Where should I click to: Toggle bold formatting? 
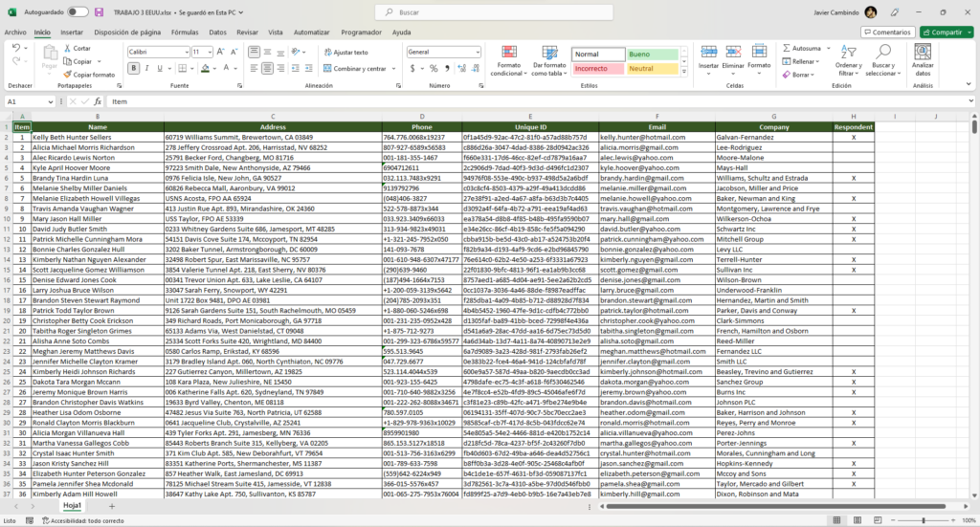(x=134, y=68)
